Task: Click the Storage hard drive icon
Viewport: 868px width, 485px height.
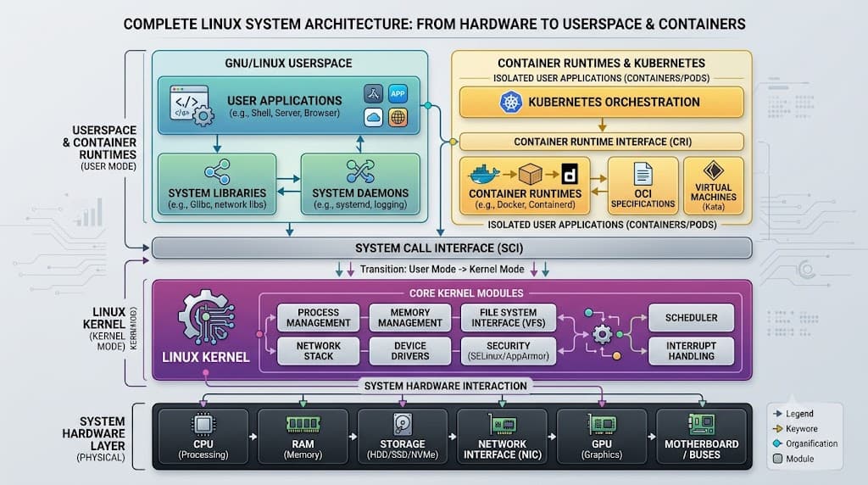Action: coord(403,425)
